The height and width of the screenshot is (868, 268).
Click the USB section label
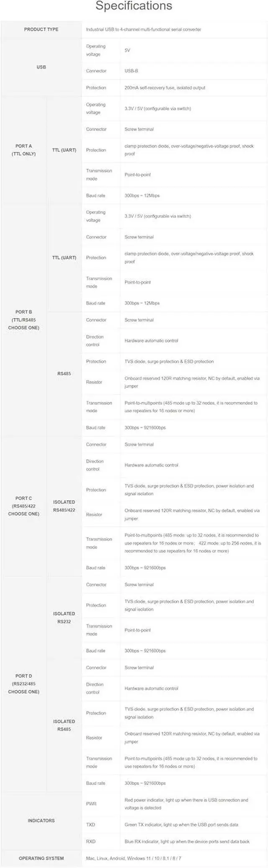41,67
